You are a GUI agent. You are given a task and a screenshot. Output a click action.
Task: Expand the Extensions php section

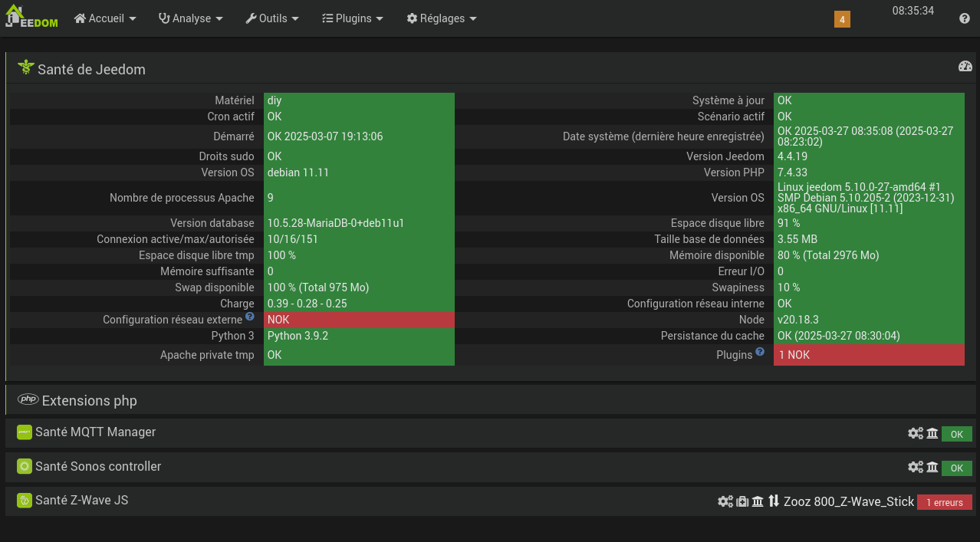[x=89, y=401]
